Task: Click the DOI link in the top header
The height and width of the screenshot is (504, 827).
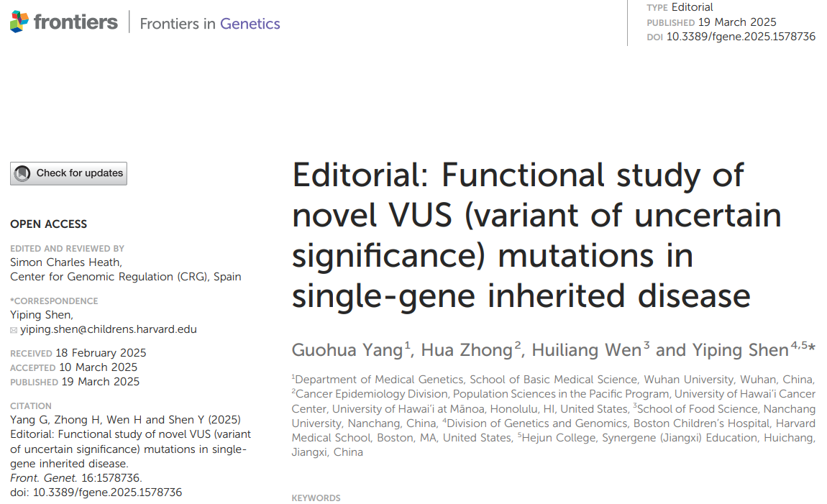Action: [x=741, y=37]
